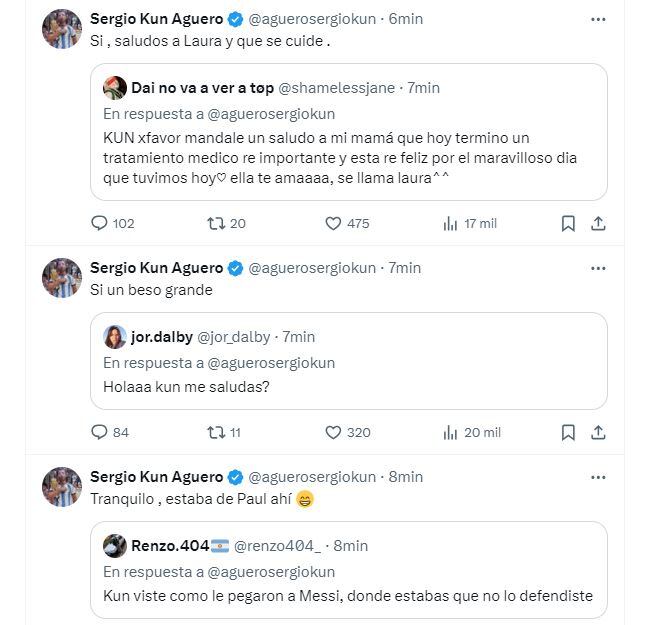Open more options on 'Si un beso grande' tweet
Viewport: 645px width, 625px height.
(x=598, y=268)
